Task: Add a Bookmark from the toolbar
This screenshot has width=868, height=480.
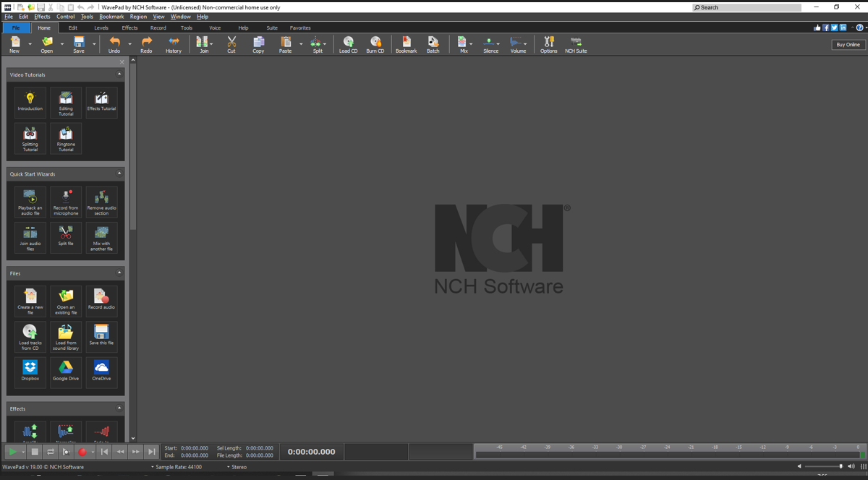Action: pyautogui.click(x=406, y=45)
